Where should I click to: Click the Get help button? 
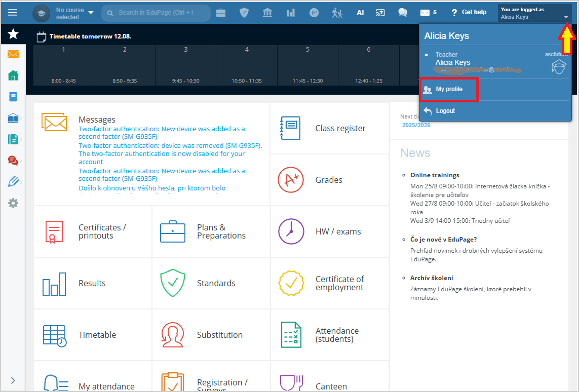(x=469, y=13)
